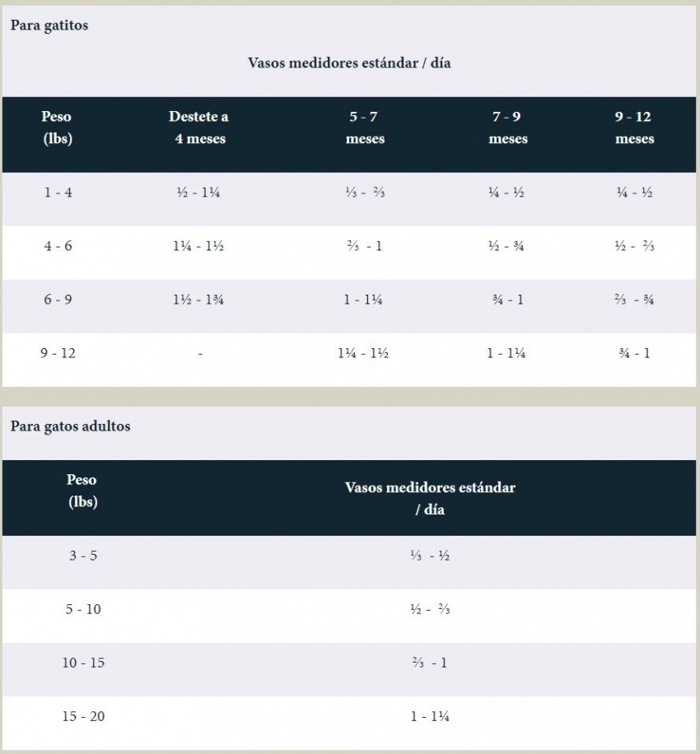
Task: Select the '10 - 15' adult weight cell
Action: [83, 663]
